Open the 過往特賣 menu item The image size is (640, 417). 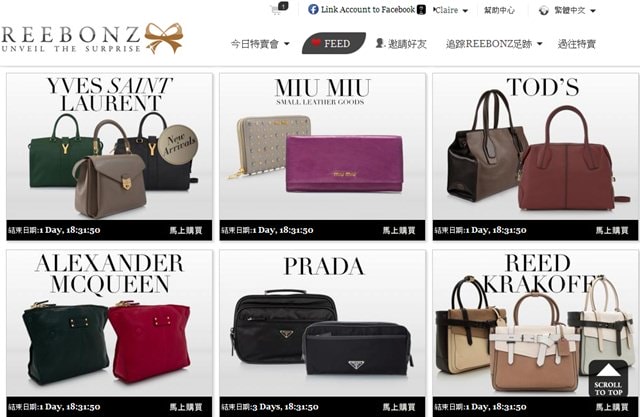pos(577,44)
